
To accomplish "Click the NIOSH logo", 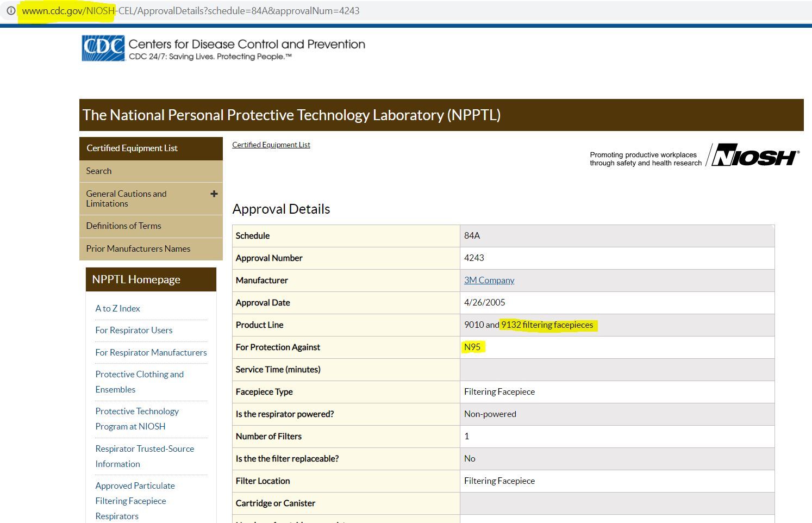I will click(755, 155).
